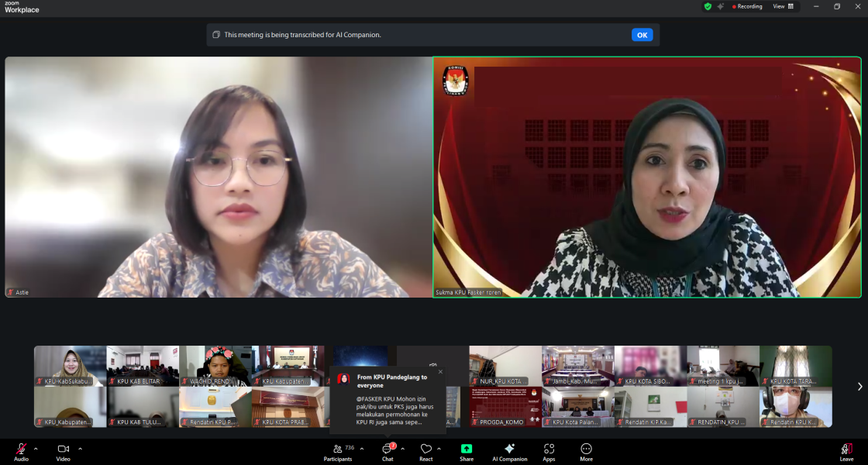Screen dimensions: 868x465
Task: Dismiss the KPU Pandeglang chat popup
Action: coord(440,372)
